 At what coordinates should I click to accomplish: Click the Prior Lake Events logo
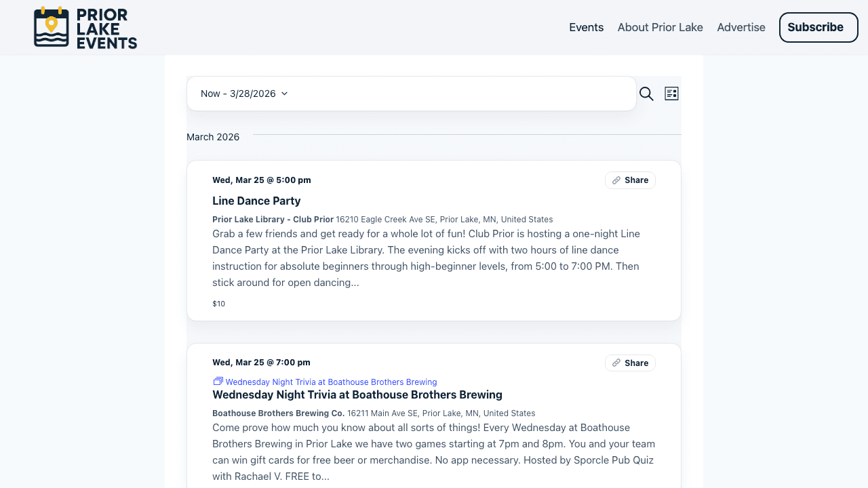coord(85,27)
